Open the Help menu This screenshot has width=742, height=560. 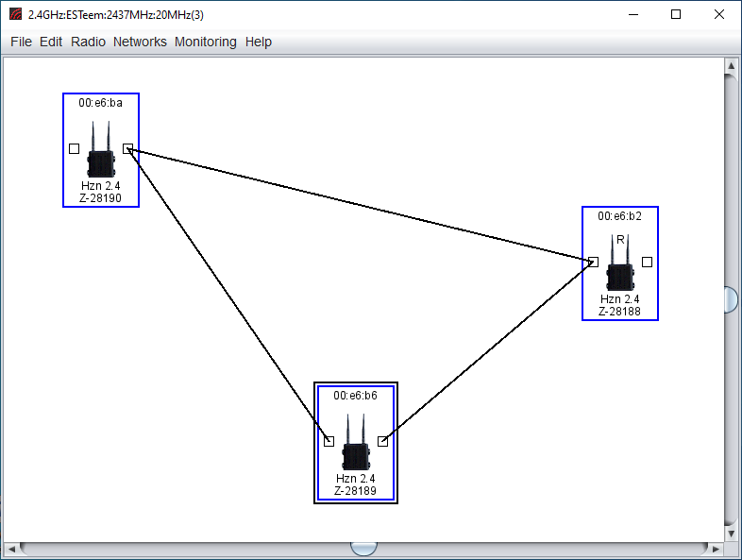pyautogui.click(x=258, y=42)
